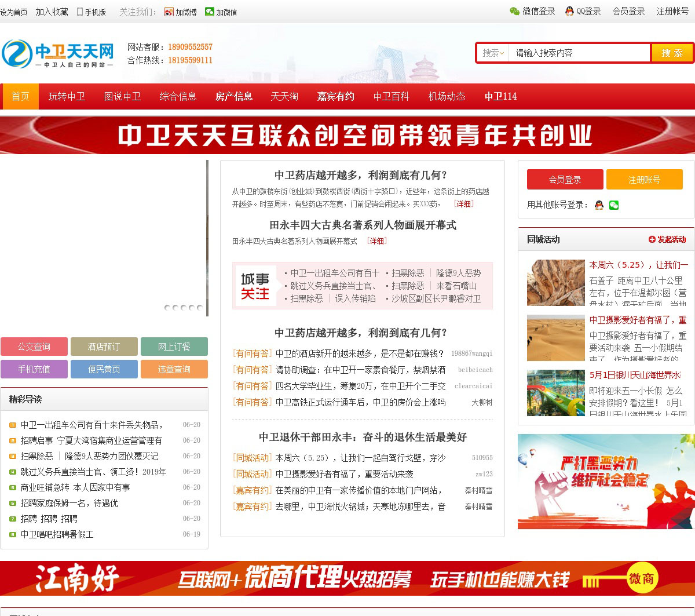
Task: Open the desert photography activity thumbnail
Action: pos(556,338)
